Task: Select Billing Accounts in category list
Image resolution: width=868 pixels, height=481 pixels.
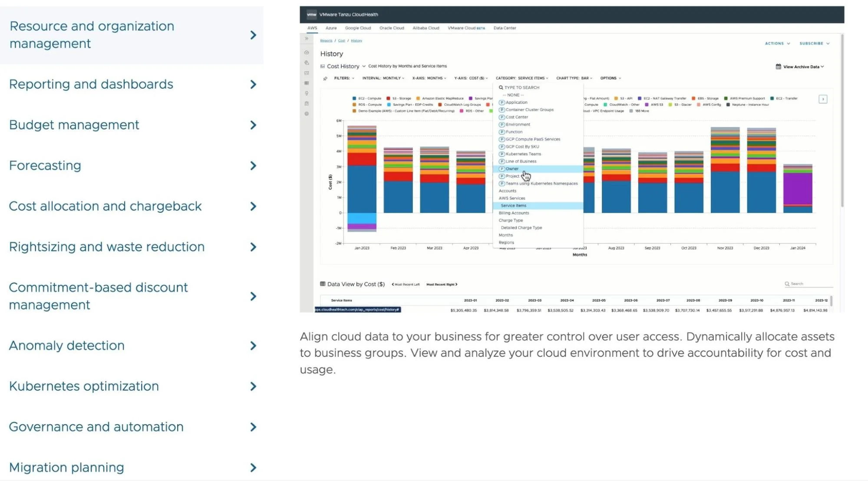Action: (x=514, y=213)
